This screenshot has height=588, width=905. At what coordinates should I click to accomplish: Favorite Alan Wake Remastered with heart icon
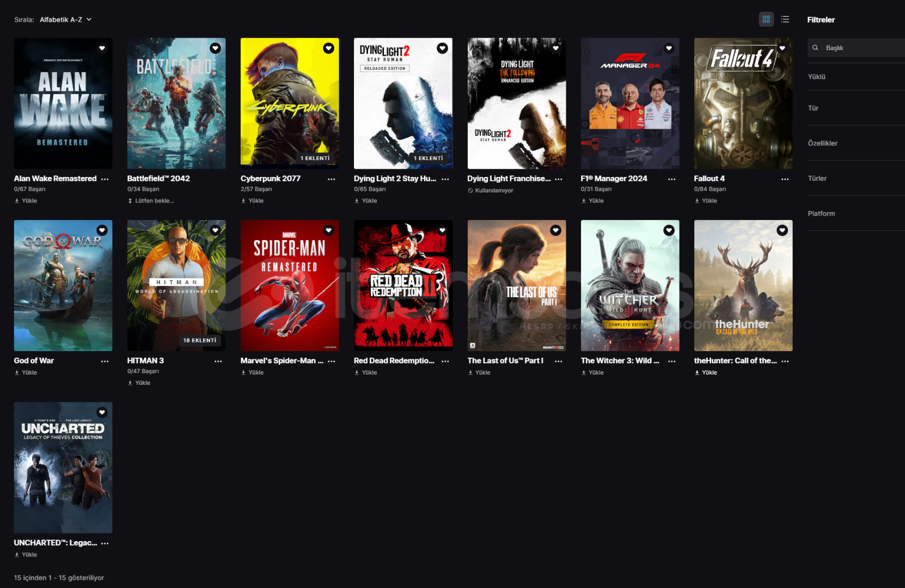tap(102, 48)
